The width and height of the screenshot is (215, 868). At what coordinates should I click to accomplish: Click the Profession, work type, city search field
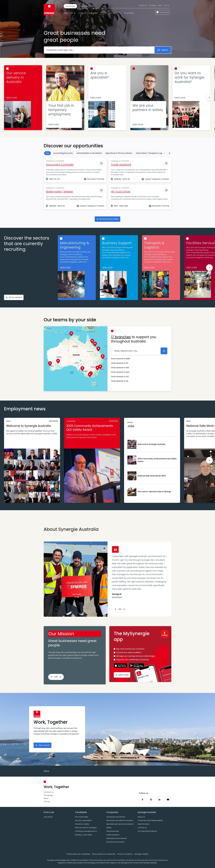point(99,50)
